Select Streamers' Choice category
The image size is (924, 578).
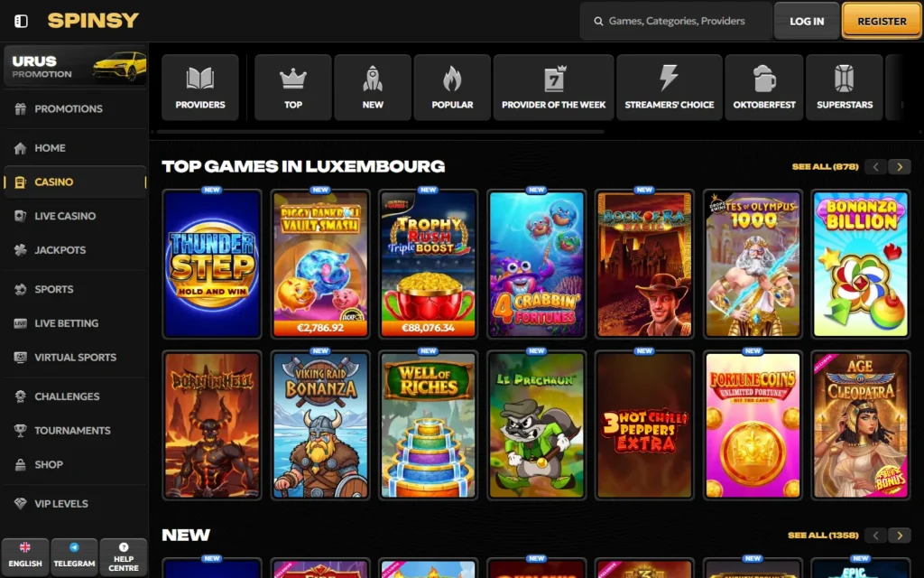[669, 88]
